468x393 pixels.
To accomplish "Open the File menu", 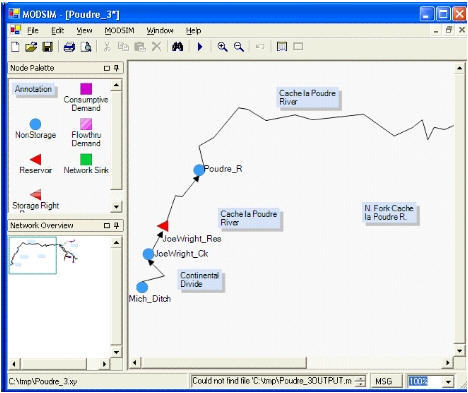I will point(33,31).
